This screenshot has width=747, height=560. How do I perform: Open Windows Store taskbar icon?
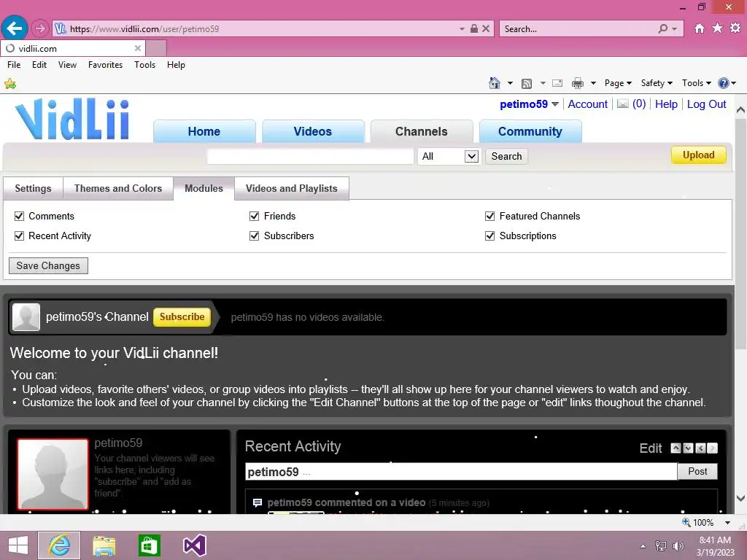[149, 545]
